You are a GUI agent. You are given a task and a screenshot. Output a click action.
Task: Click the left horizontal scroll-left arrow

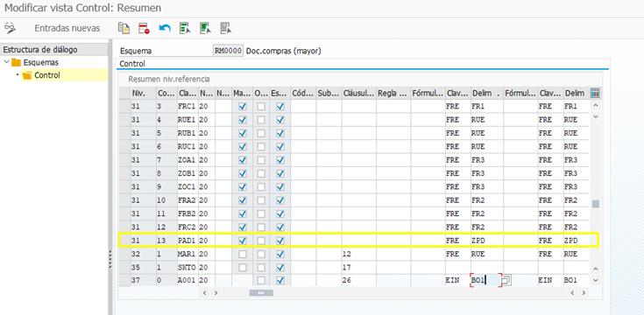[204, 293]
